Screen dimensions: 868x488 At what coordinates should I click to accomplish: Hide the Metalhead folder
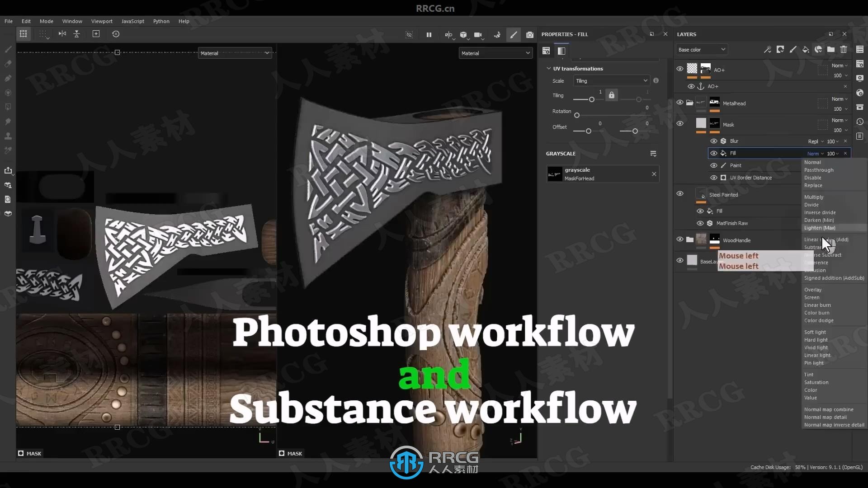(680, 102)
